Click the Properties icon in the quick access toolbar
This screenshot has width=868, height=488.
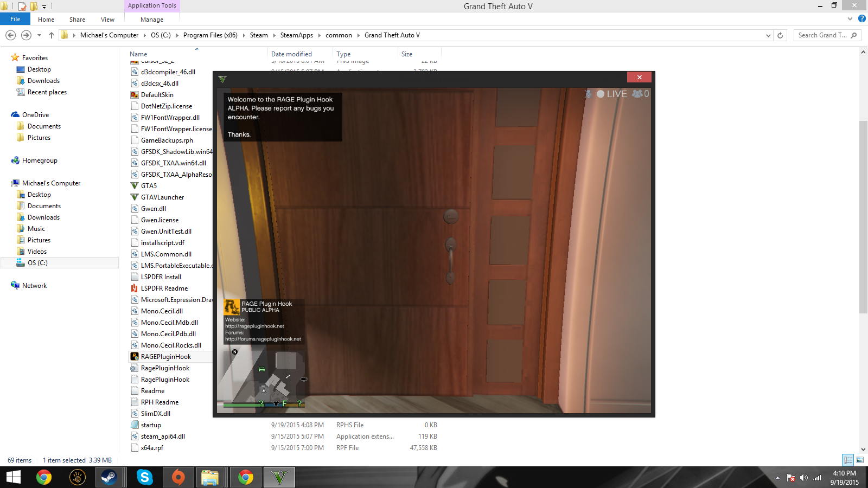click(x=22, y=7)
